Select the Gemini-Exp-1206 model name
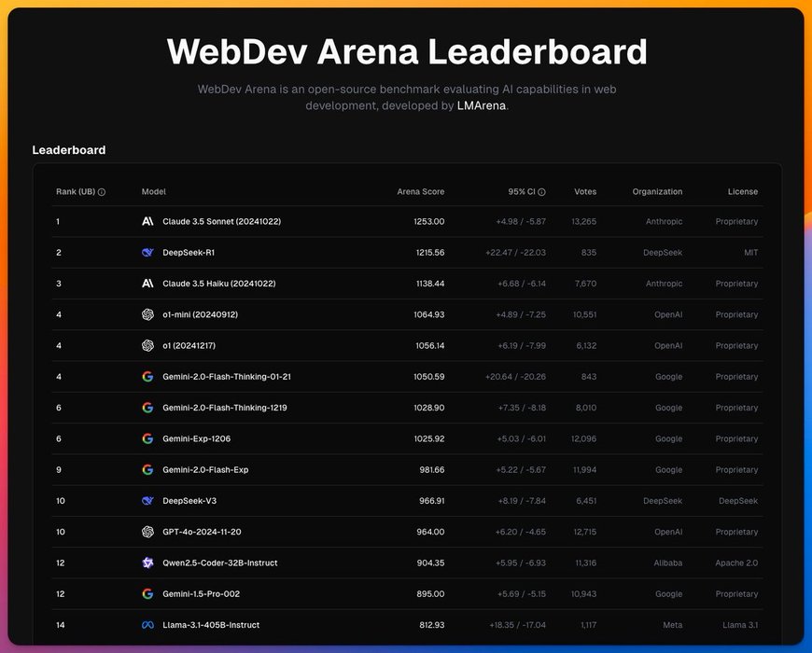 coord(197,438)
